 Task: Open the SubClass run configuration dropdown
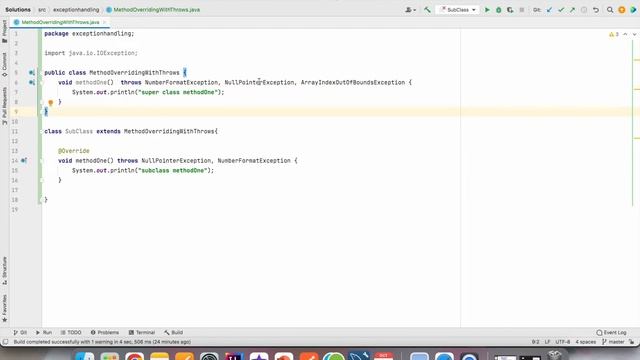pyautogui.click(x=458, y=10)
